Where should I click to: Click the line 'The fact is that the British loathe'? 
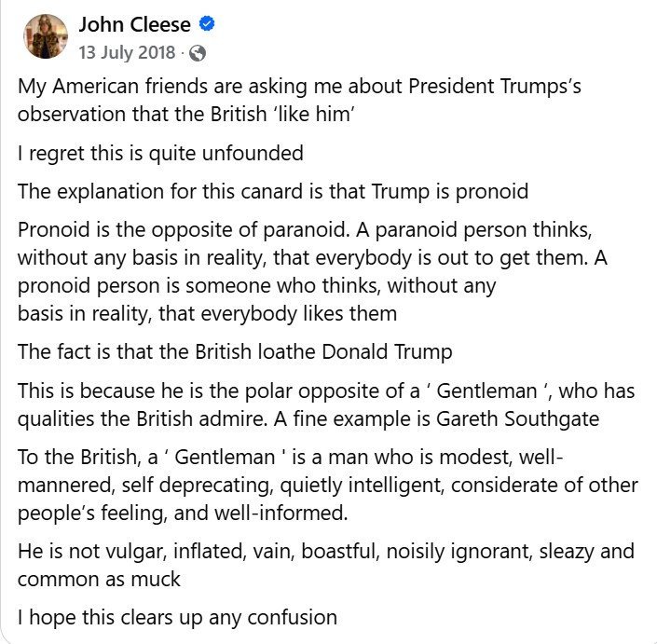[x=235, y=351]
